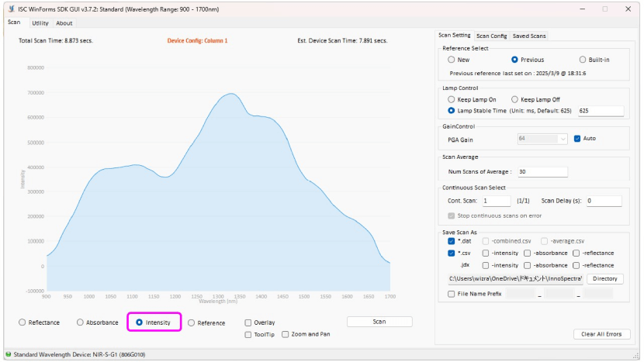
Task: Click the Clear All Errors button
Action: tap(601, 334)
